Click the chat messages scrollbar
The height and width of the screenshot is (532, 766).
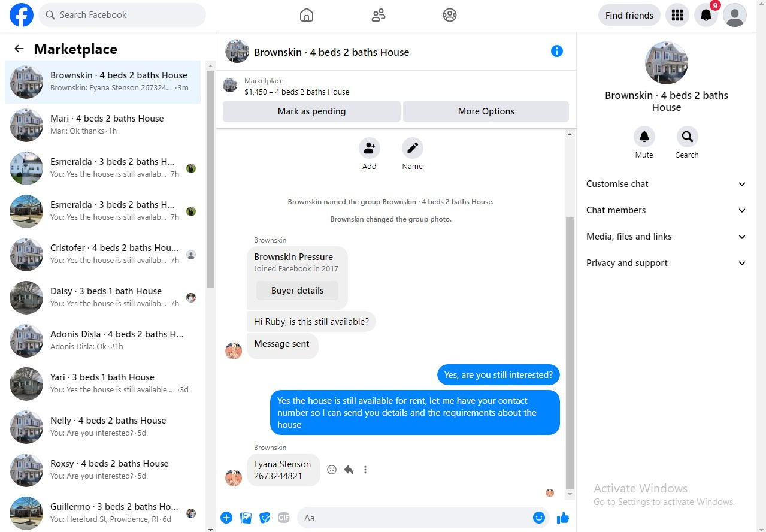click(x=570, y=353)
